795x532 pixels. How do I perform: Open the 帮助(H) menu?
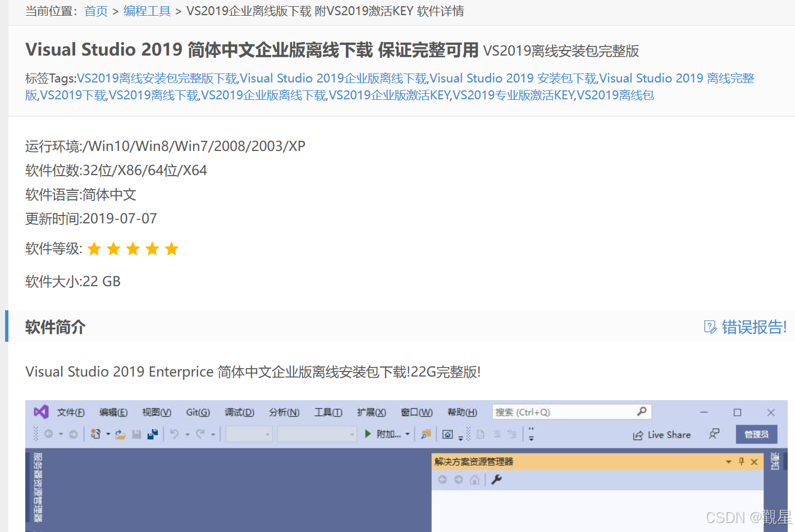pos(463,412)
